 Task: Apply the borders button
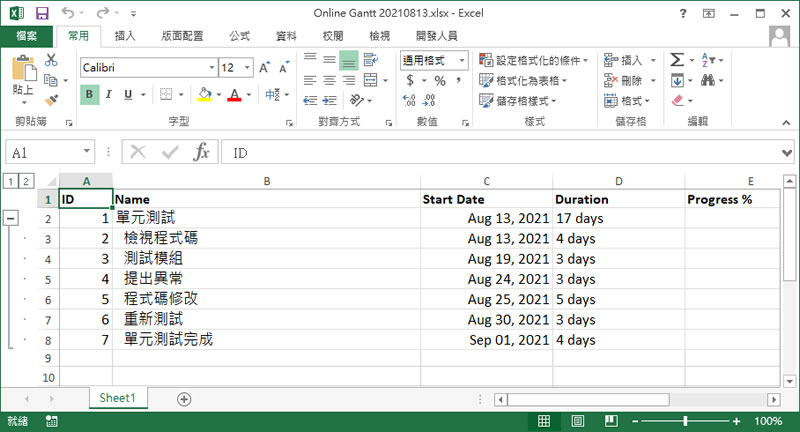pos(166,94)
